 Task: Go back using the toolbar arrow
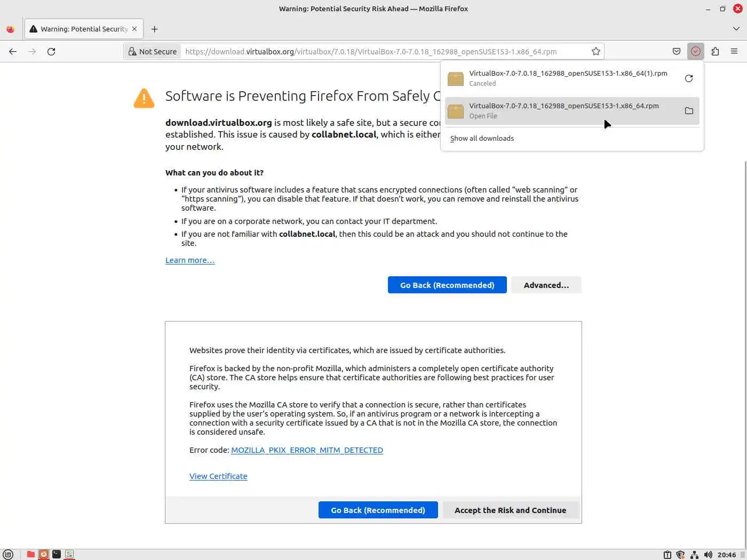pos(13,52)
